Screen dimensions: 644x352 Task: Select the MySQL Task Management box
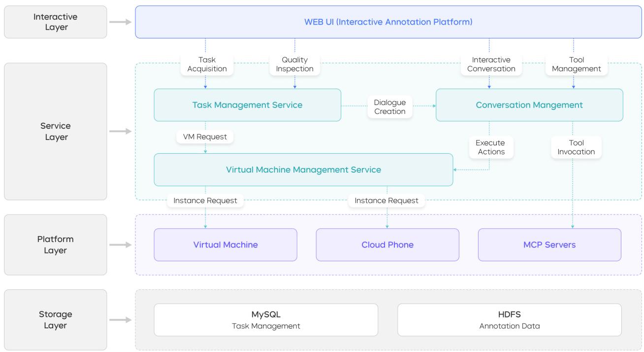click(x=266, y=320)
